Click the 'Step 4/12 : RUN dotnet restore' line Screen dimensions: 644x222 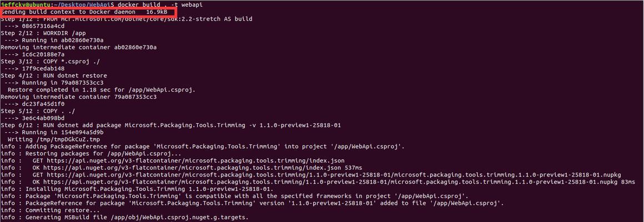pyautogui.click(x=54, y=75)
